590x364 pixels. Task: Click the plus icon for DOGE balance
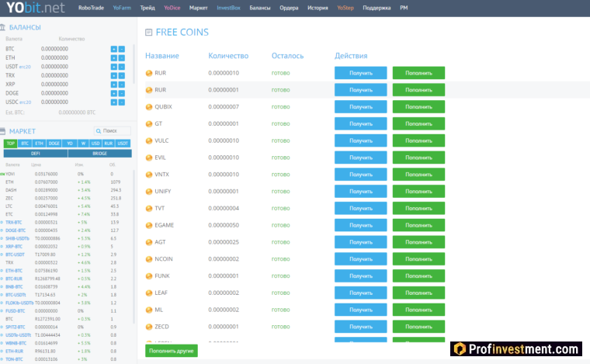pyautogui.click(x=113, y=93)
